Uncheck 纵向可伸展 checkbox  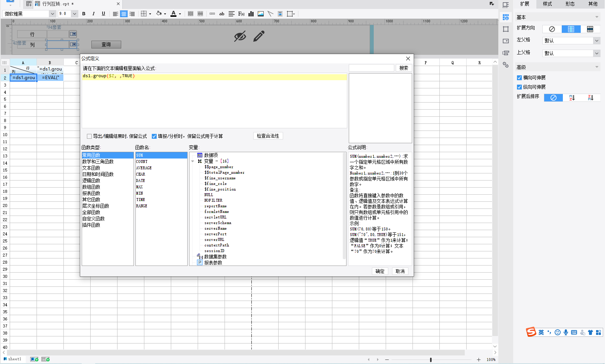[519, 87]
